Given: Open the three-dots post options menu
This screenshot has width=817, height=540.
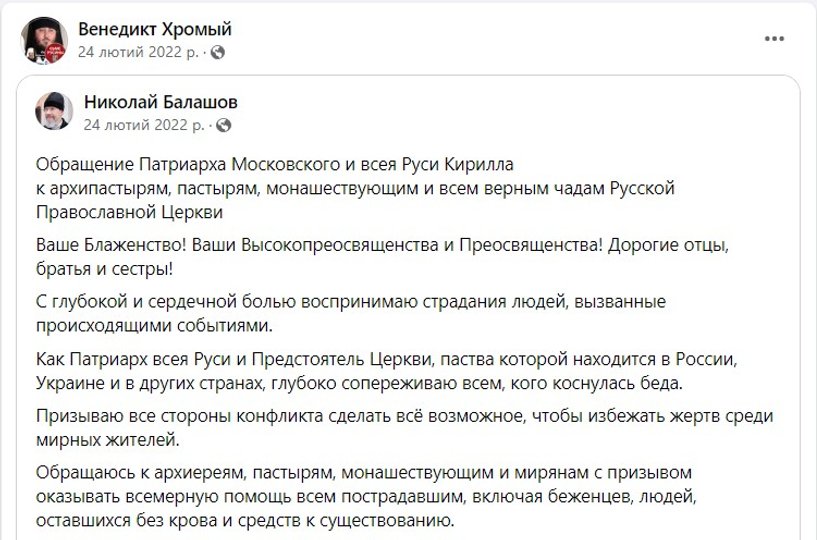Looking at the screenshot, I should [774, 39].
